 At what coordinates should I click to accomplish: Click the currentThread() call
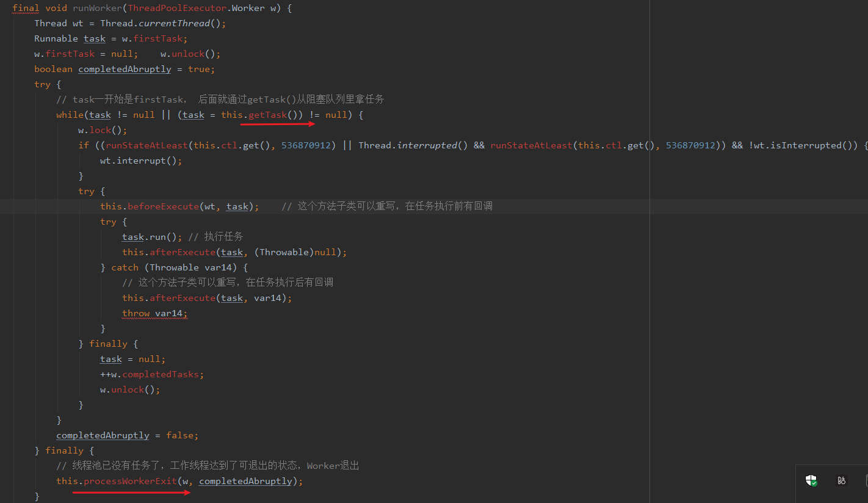pos(182,23)
